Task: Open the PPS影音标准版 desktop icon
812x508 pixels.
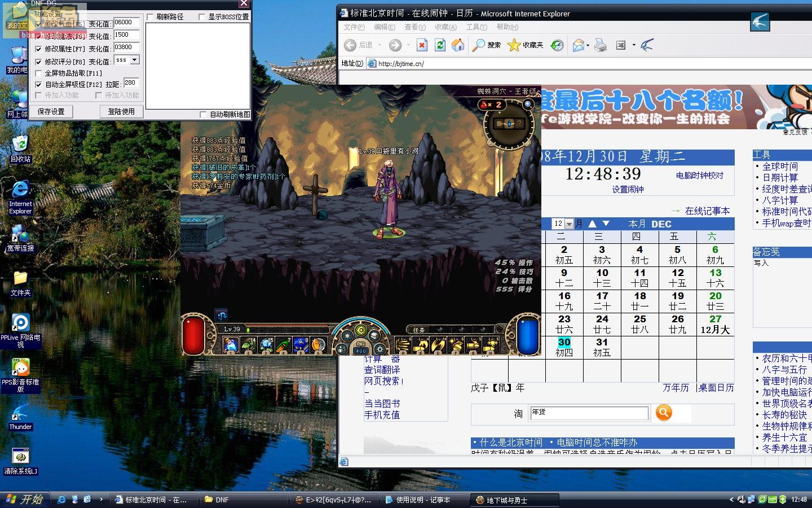Action: point(20,375)
